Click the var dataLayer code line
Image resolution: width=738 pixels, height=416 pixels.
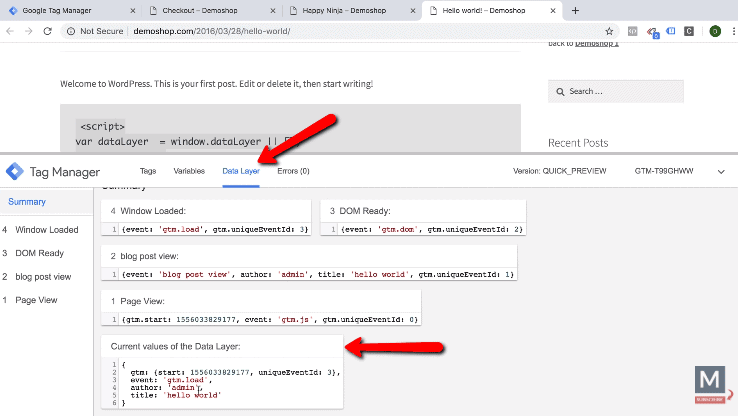pos(187,142)
